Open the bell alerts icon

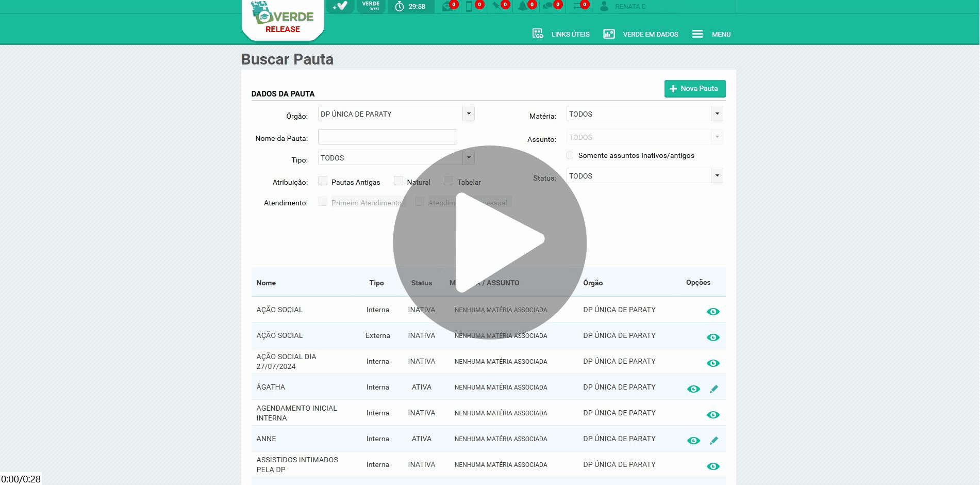[523, 6]
